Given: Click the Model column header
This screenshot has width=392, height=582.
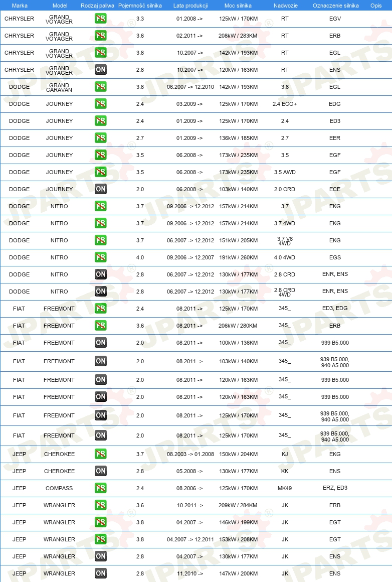Looking at the screenshot, I should [x=60, y=6].
